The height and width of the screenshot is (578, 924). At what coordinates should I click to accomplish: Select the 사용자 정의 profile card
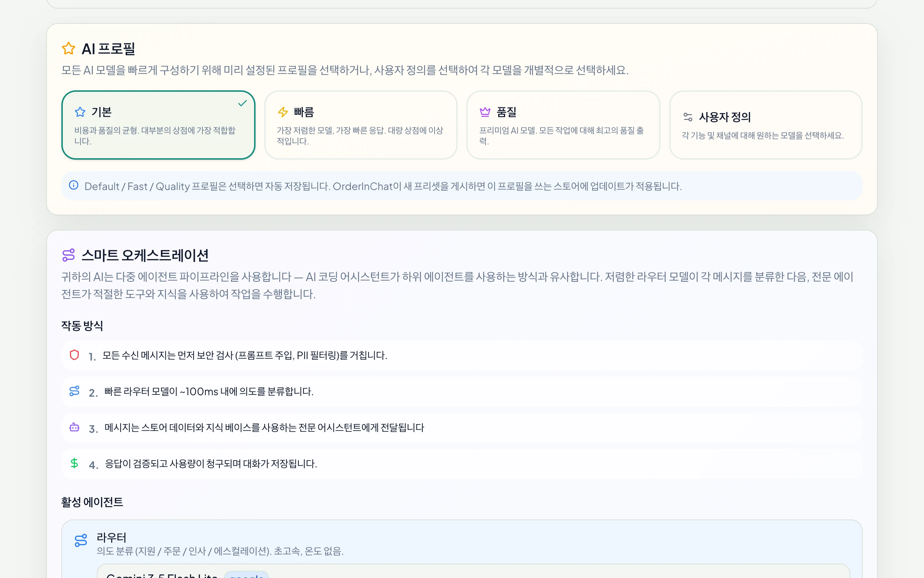pos(766,125)
